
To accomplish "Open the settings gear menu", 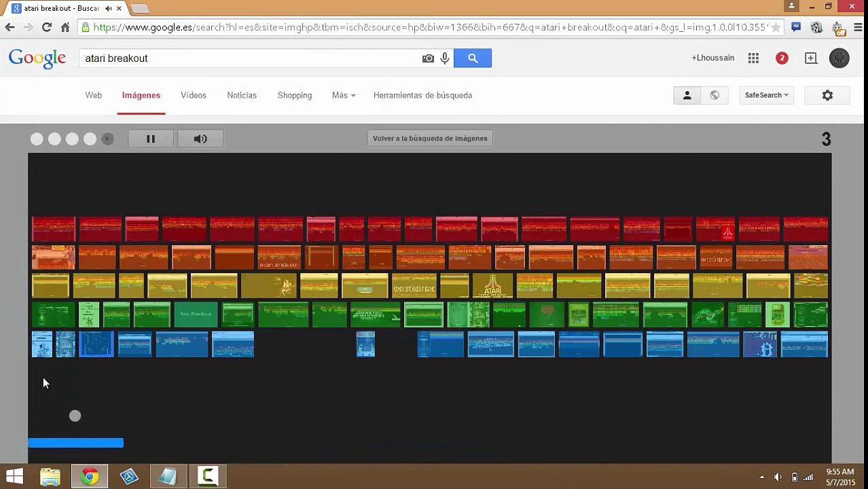I will 827,95.
